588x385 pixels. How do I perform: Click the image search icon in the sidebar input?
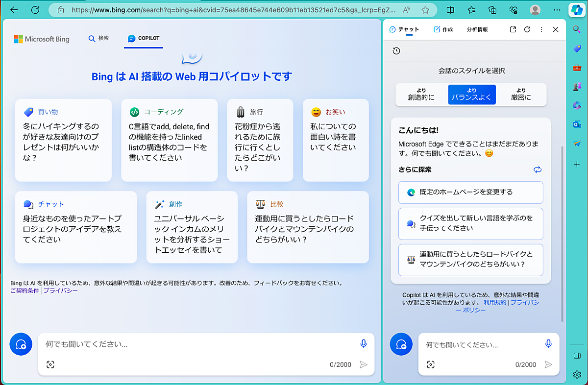pos(431,364)
